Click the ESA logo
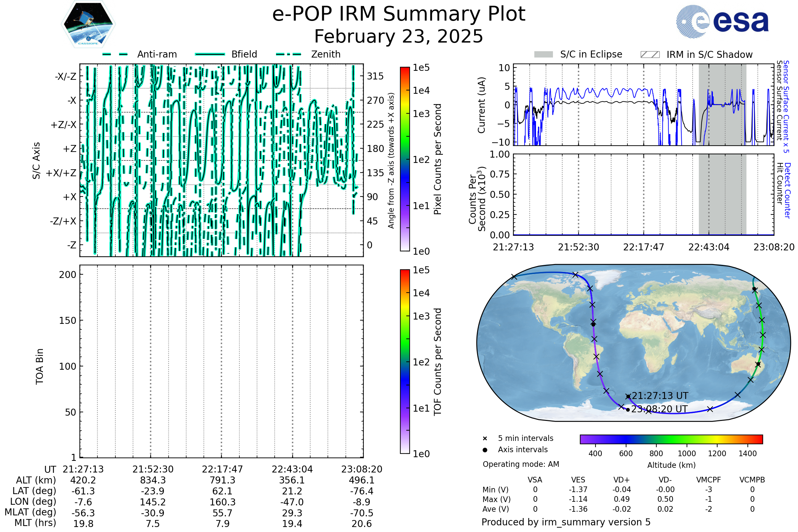The image size is (798, 532). tap(722, 22)
